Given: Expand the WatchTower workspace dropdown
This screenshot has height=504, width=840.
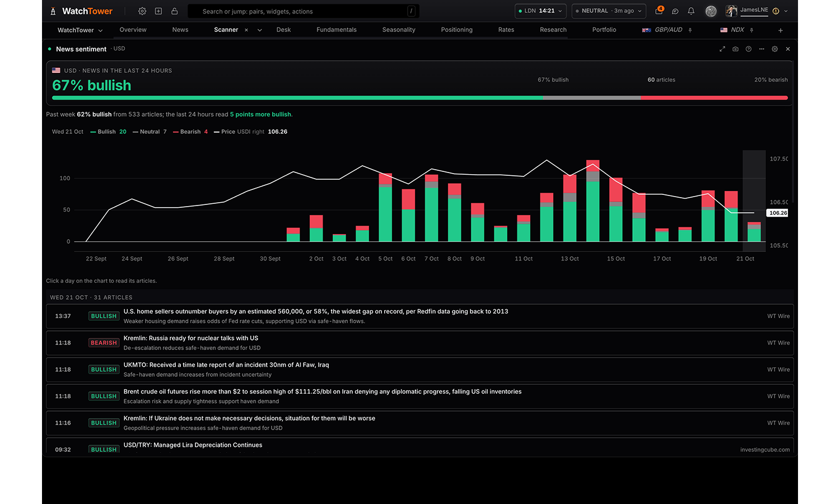Looking at the screenshot, I should (x=80, y=30).
